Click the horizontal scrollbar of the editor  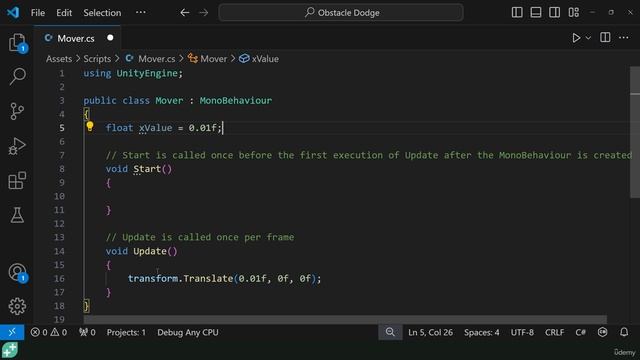tap(345, 319)
